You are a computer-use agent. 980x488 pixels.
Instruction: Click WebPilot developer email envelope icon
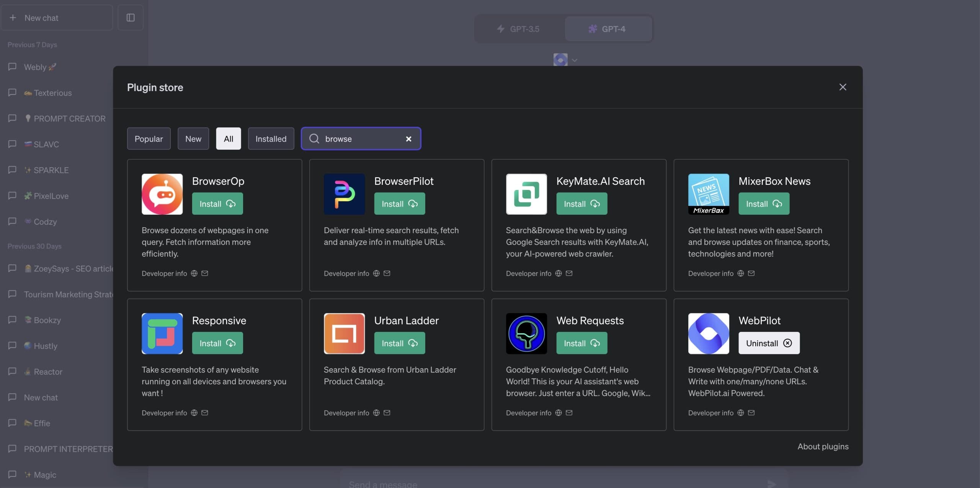pos(751,413)
